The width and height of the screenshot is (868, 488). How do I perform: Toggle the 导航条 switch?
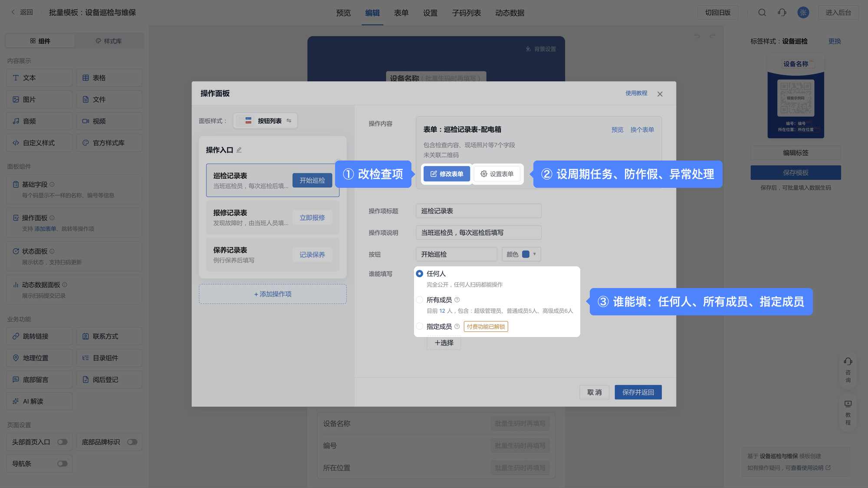pos(62,464)
